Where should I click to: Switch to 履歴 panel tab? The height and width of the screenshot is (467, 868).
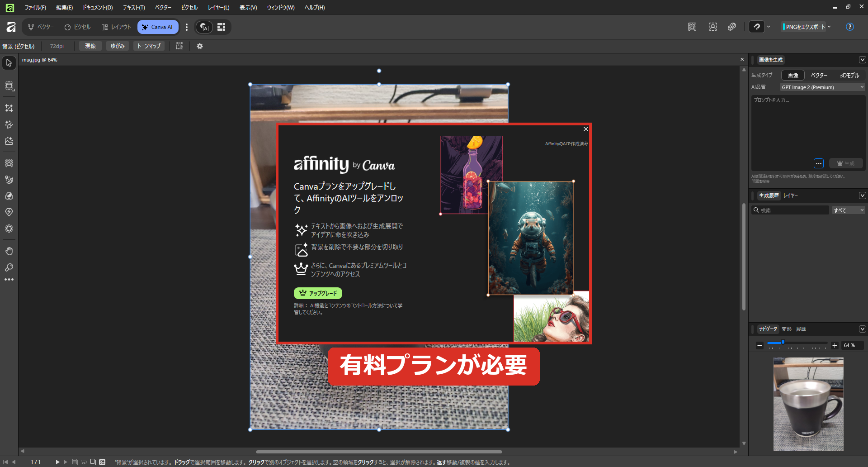(801, 329)
